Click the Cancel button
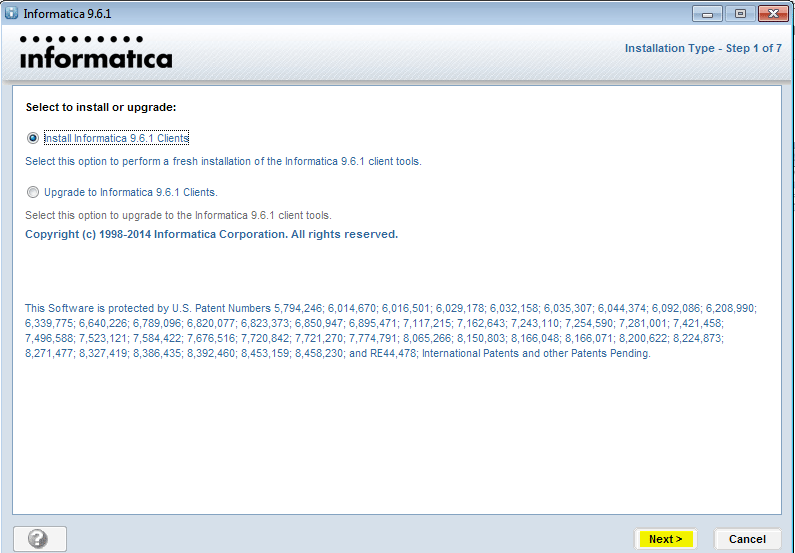Screen dimensions: 795x553 pyautogui.click(x=747, y=539)
